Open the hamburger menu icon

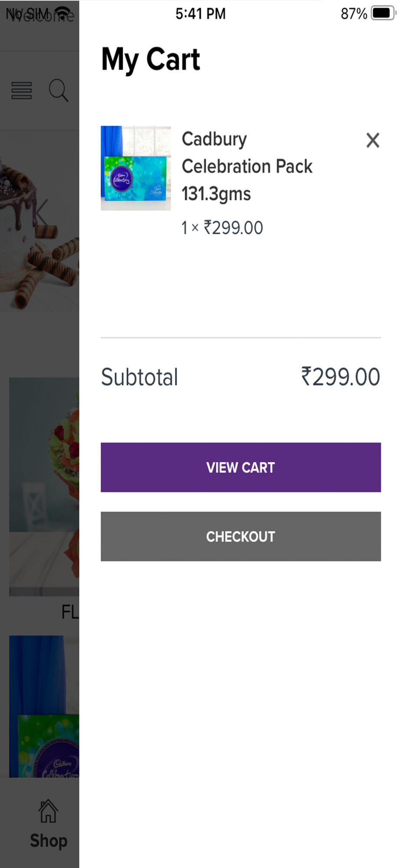(x=22, y=91)
